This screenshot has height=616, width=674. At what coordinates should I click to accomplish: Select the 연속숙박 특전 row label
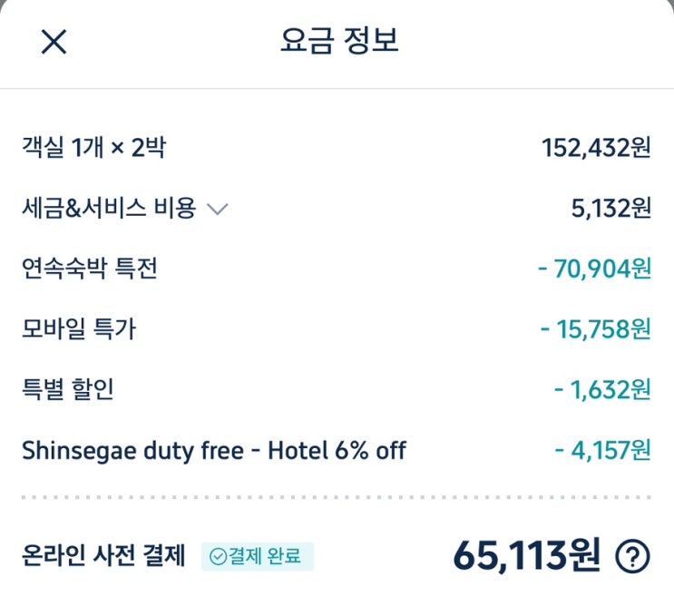point(89,269)
